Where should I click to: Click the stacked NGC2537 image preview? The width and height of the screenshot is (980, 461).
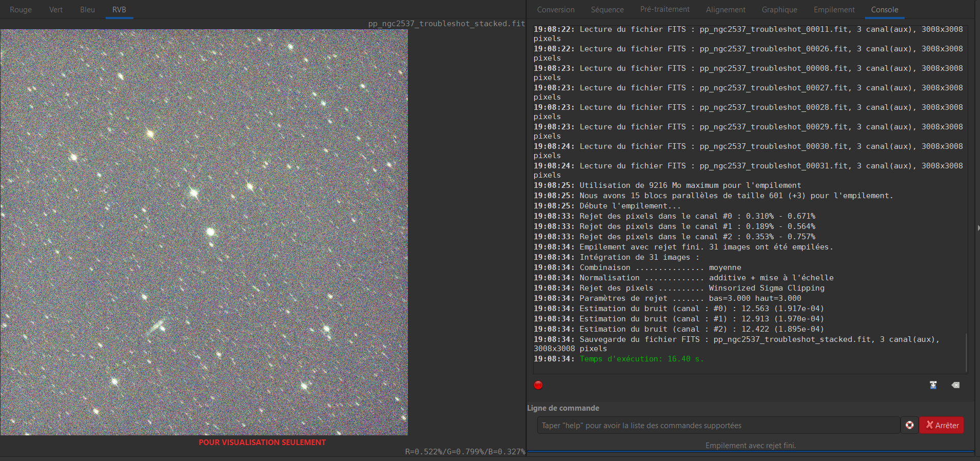204,232
